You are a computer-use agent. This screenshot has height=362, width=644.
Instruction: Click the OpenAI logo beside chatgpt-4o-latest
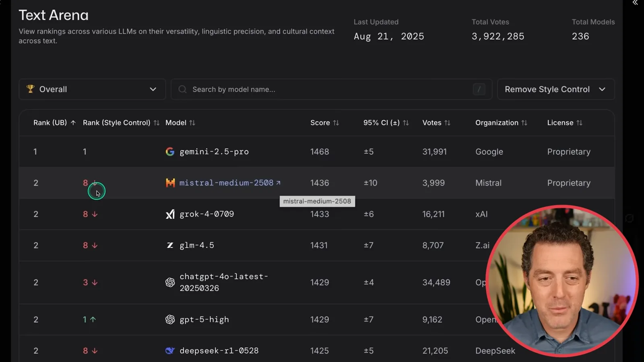point(170,282)
